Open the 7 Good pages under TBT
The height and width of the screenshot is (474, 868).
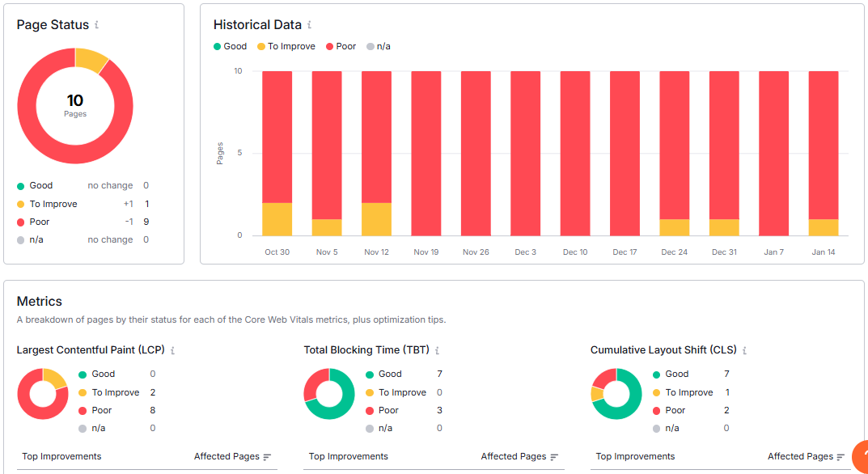(439, 374)
